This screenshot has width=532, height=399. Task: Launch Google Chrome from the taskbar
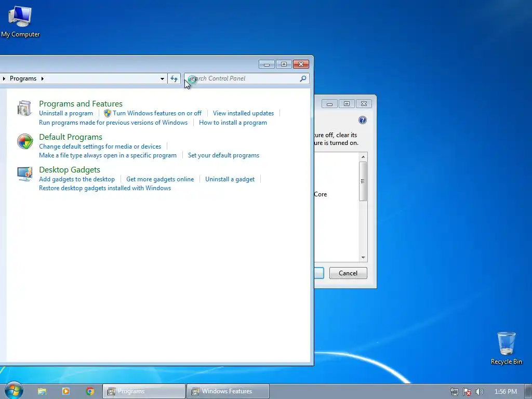point(90,391)
